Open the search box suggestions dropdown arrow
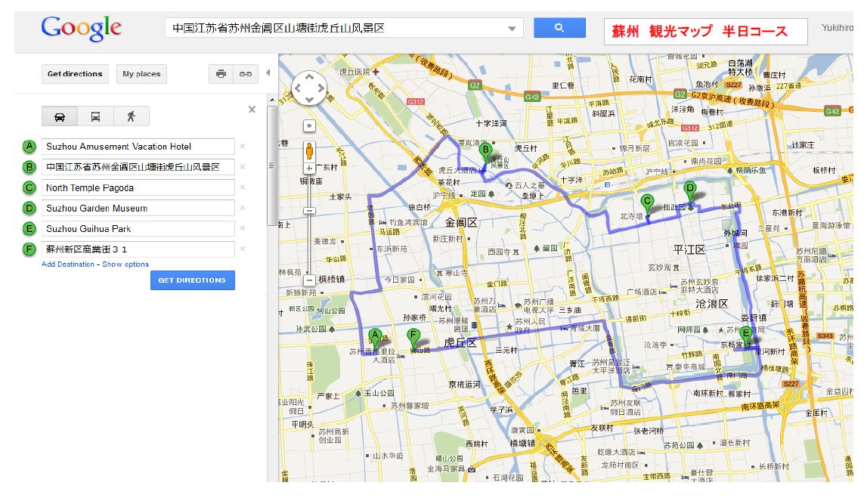Viewport: 867px width, 504px height. [x=512, y=28]
